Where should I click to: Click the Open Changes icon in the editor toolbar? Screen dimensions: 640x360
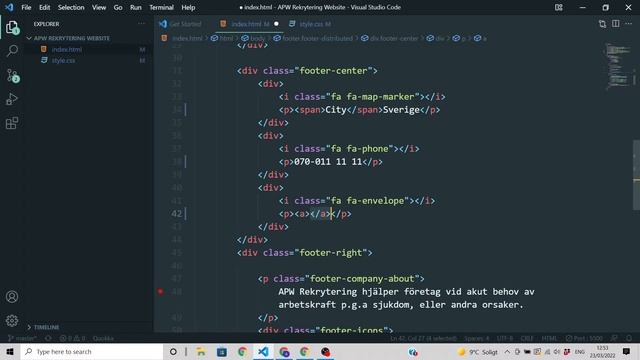(602, 24)
